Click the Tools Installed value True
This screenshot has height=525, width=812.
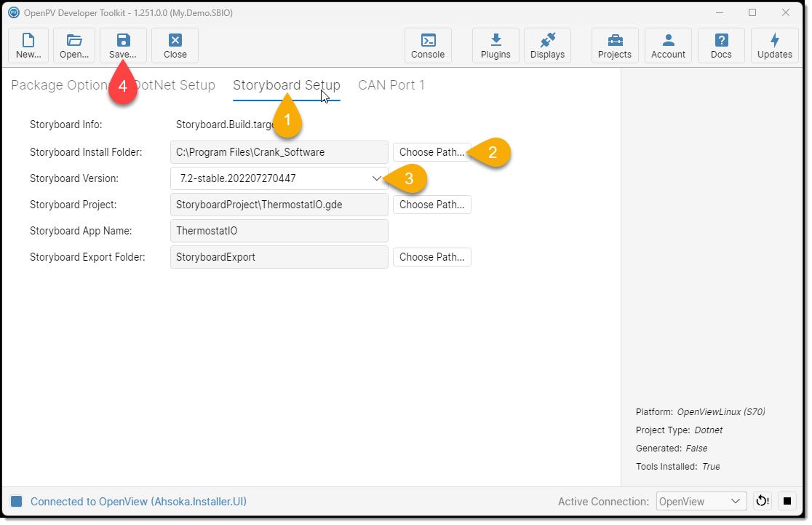[x=711, y=467]
